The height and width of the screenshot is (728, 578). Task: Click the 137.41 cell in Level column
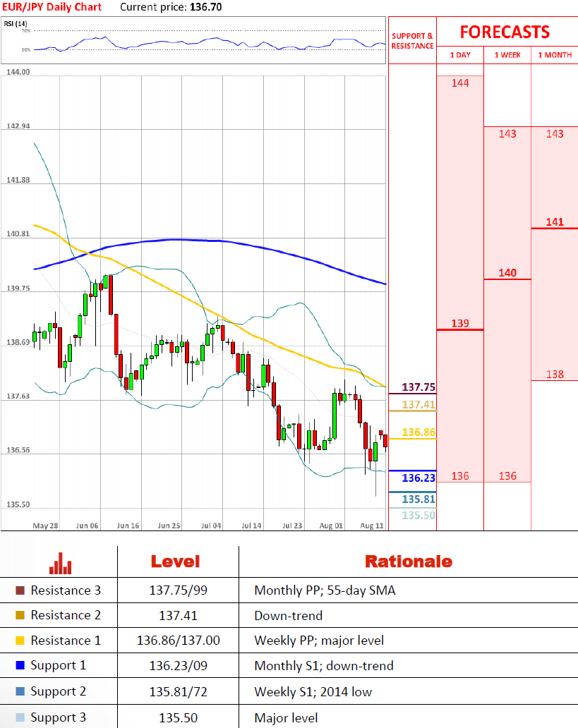178,616
